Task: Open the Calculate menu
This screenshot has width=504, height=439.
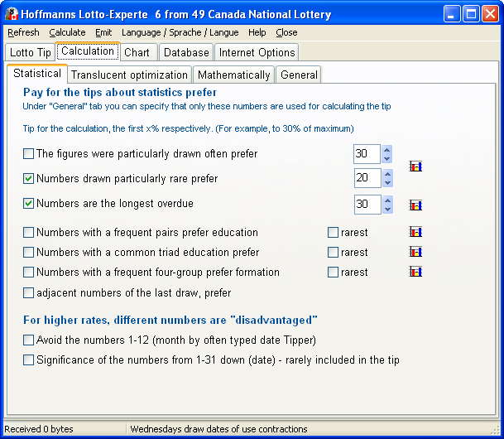Action: [67, 32]
